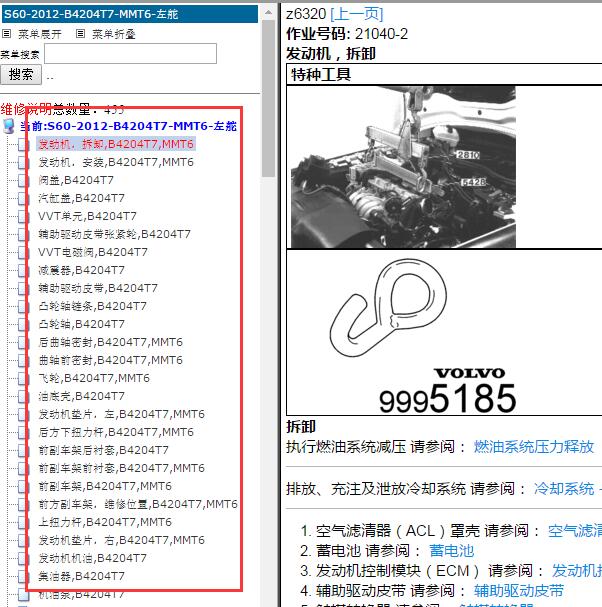
Task: Open 前副车架后衬套,B4204T7 tree item
Action: click(x=103, y=450)
